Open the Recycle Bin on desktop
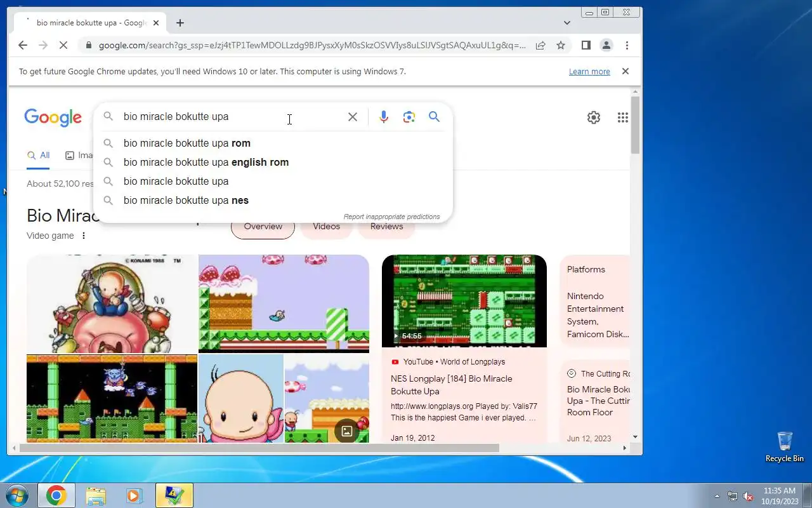This screenshot has width=812, height=508. [x=785, y=446]
